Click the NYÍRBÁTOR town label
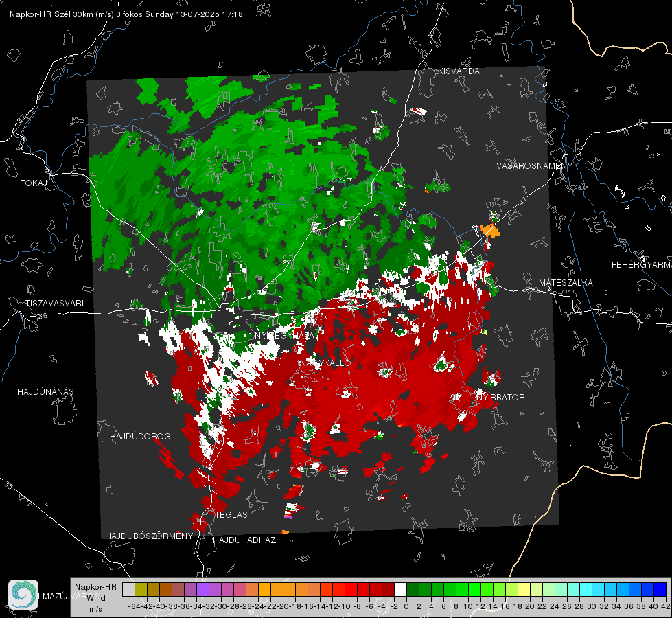The width and height of the screenshot is (672, 618). (x=500, y=397)
